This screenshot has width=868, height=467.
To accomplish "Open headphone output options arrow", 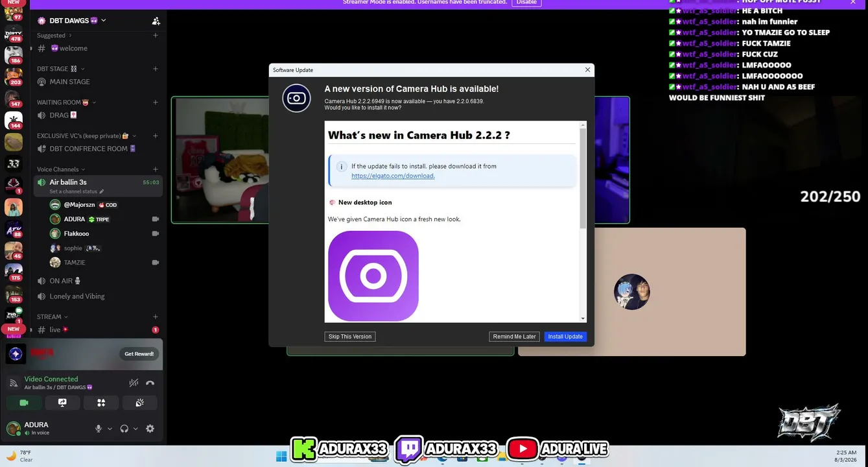I will point(135,429).
